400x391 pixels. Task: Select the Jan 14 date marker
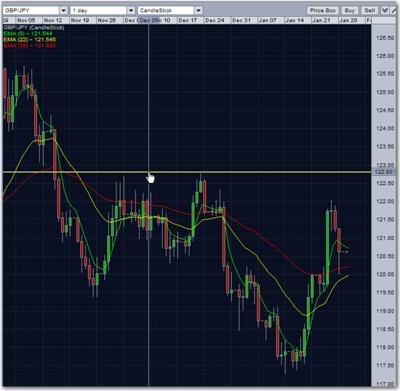coord(295,20)
